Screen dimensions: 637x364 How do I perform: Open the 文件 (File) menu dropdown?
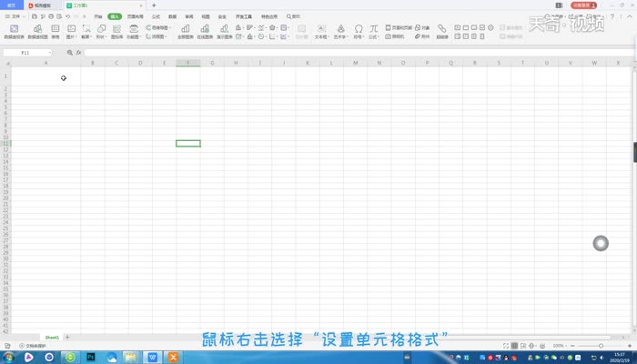click(x=15, y=16)
